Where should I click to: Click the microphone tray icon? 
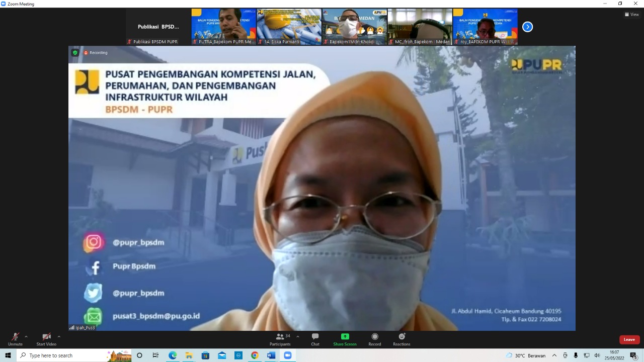tap(576, 355)
